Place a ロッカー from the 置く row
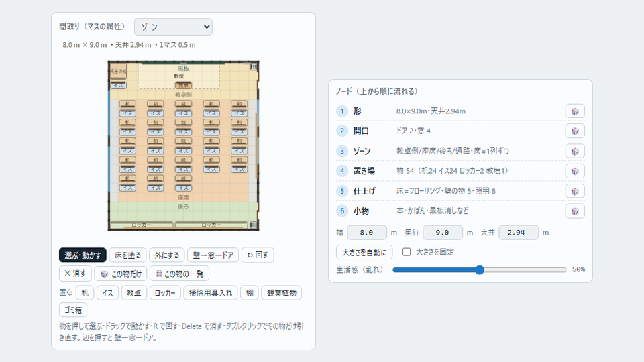This screenshot has width=644, height=362. pyautogui.click(x=165, y=293)
